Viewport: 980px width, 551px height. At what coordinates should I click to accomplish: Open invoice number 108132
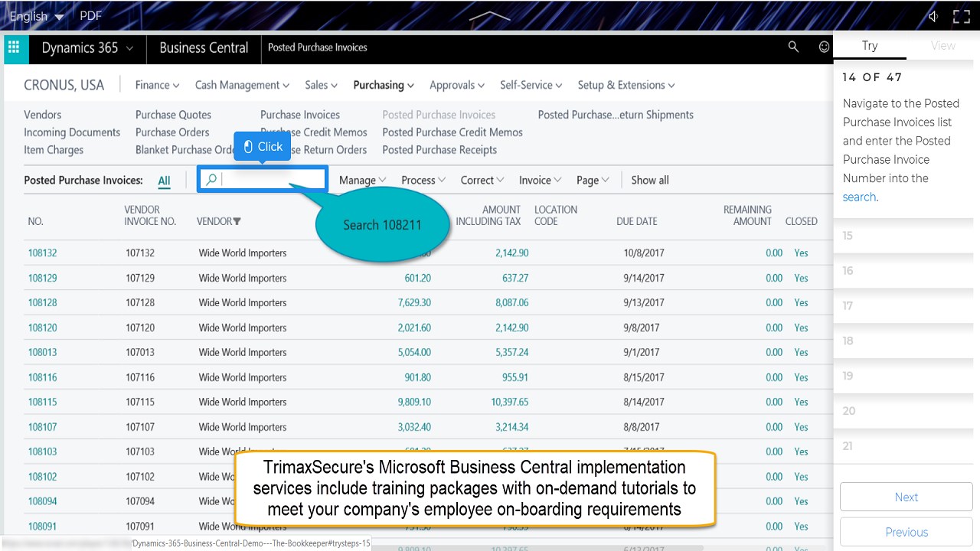pos(42,253)
